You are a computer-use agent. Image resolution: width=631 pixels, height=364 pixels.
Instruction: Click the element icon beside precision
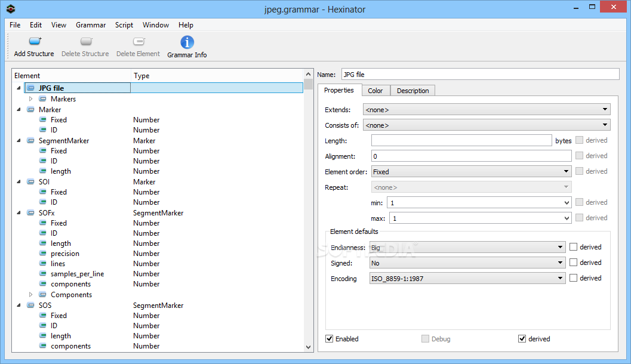pyautogui.click(x=42, y=254)
